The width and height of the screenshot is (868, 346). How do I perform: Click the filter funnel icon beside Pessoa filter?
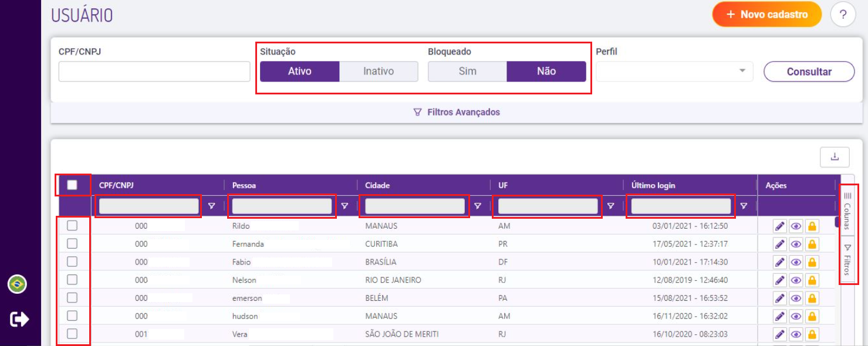(345, 206)
